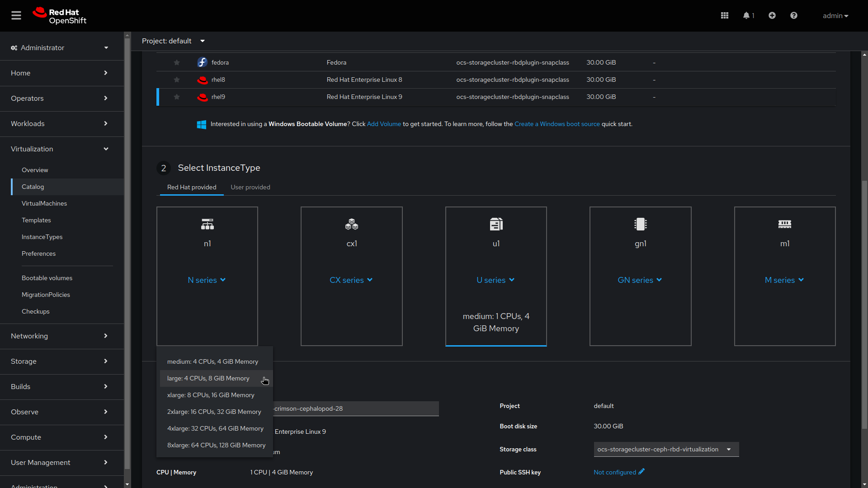Open the Create a Windows boot source quick start

click(557, 124)
